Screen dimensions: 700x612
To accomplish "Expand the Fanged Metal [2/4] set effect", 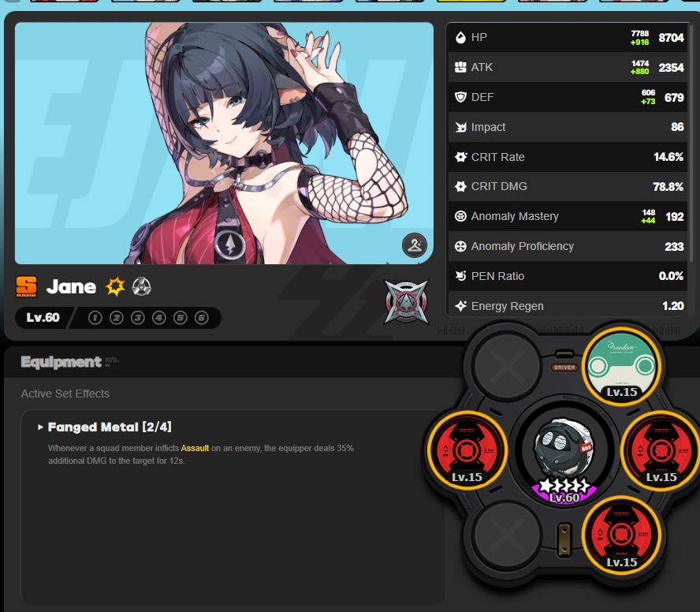I will (x=105, y=427).
